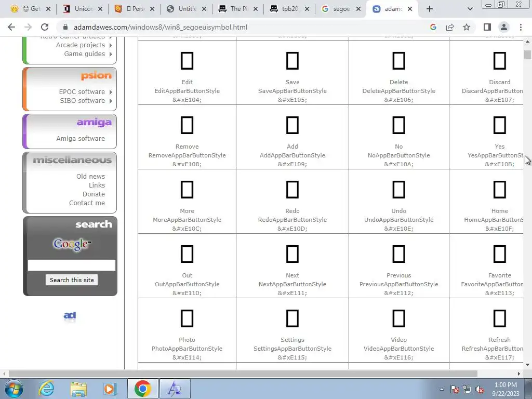Screen dimensions: 532x399
Task: Click the Photo glyph box
Action: tap(187, 318)
